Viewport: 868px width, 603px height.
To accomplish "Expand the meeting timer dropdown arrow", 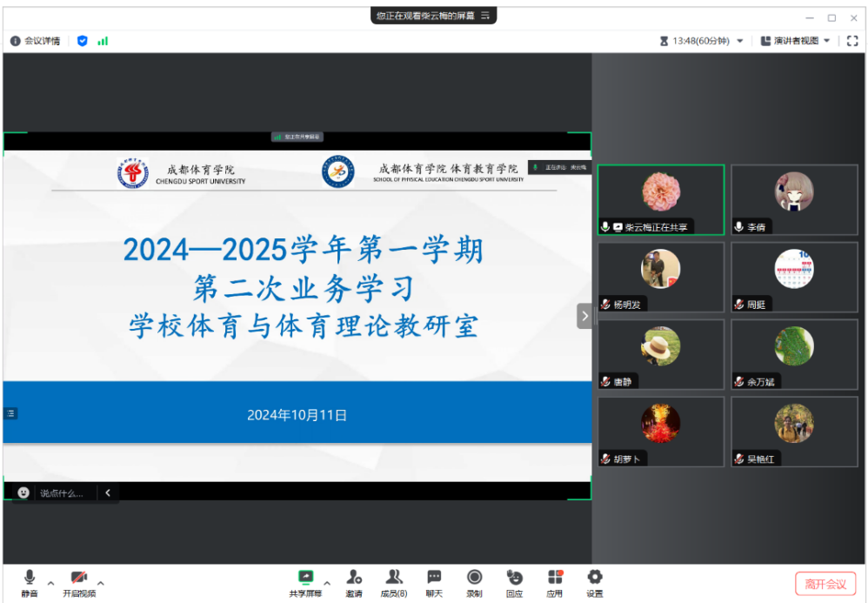I will click(740, 41).
